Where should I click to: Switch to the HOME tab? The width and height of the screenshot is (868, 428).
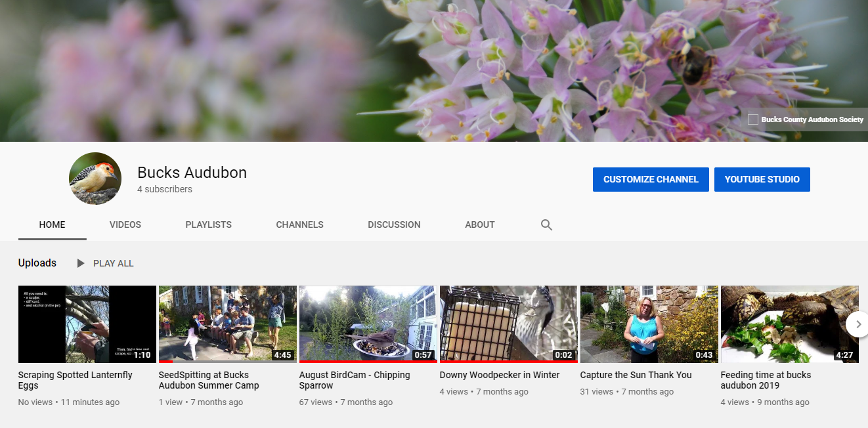53,225
